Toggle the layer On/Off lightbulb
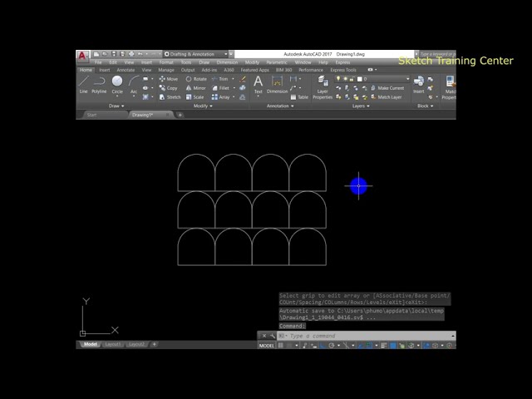 pyautogui.click(x=338, y=79)
